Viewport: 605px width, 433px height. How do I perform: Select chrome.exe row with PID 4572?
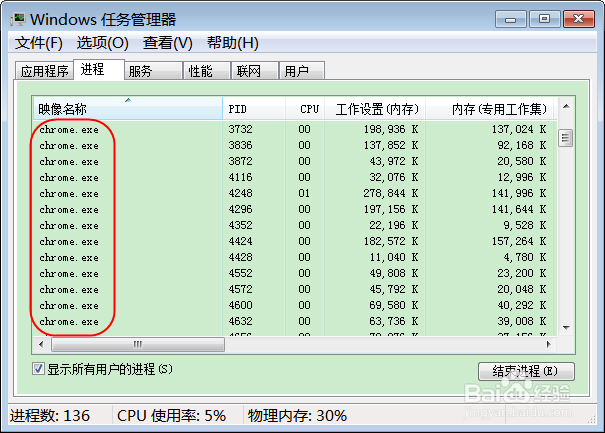click(293, 289)
